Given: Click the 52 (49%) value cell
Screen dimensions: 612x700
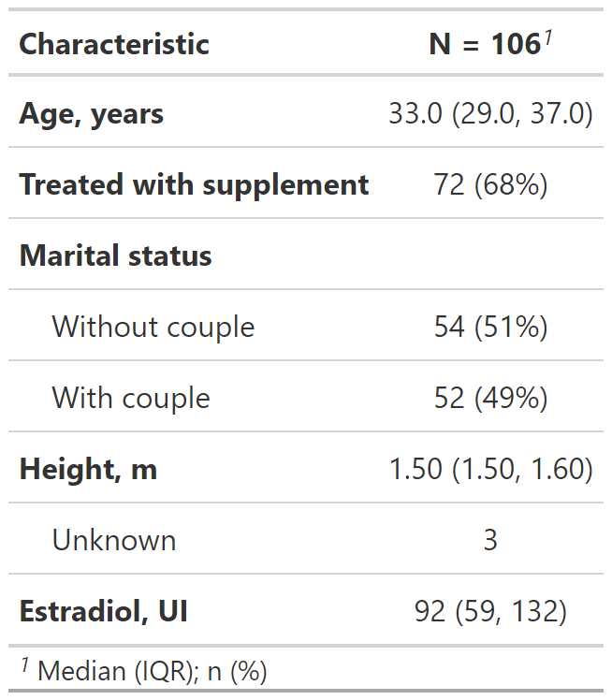Looking at the screenshot, I should click(x=490, y=398).
